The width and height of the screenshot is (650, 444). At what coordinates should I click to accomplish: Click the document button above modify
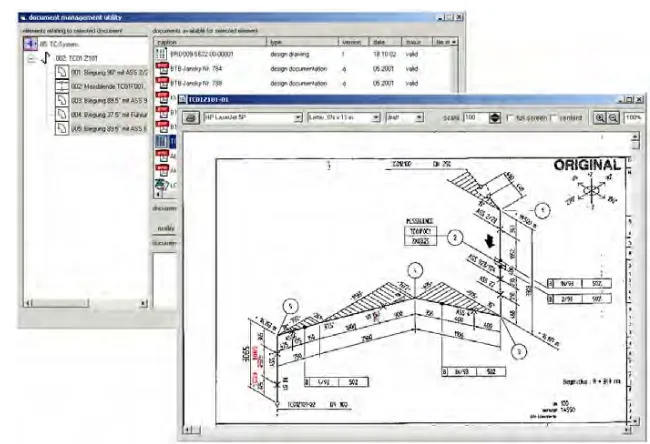click(165, 208)
